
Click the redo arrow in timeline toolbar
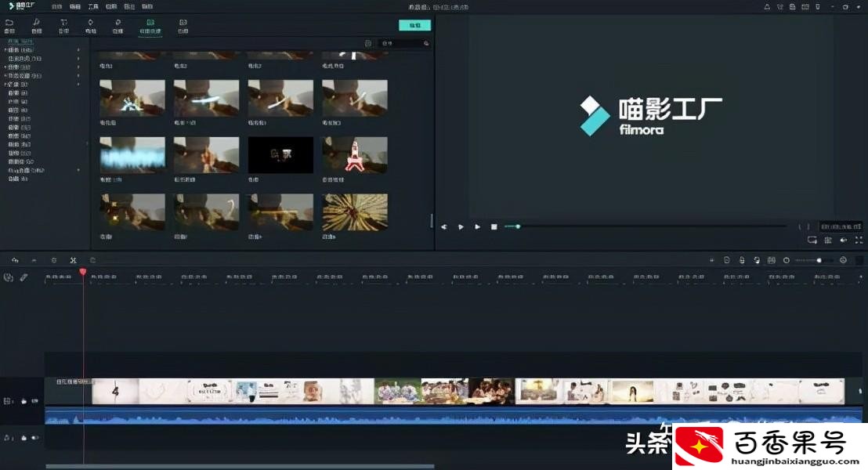(x=34, y=260)
